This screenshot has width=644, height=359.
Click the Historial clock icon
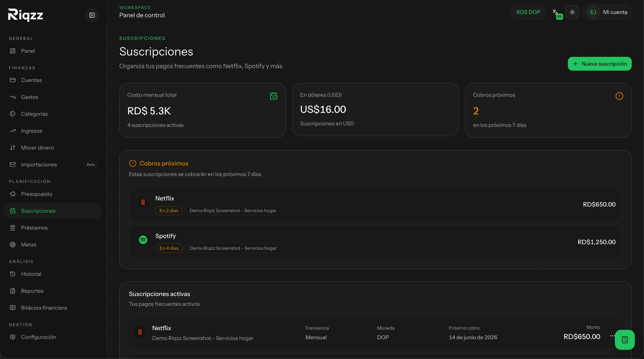click(13, 274)
